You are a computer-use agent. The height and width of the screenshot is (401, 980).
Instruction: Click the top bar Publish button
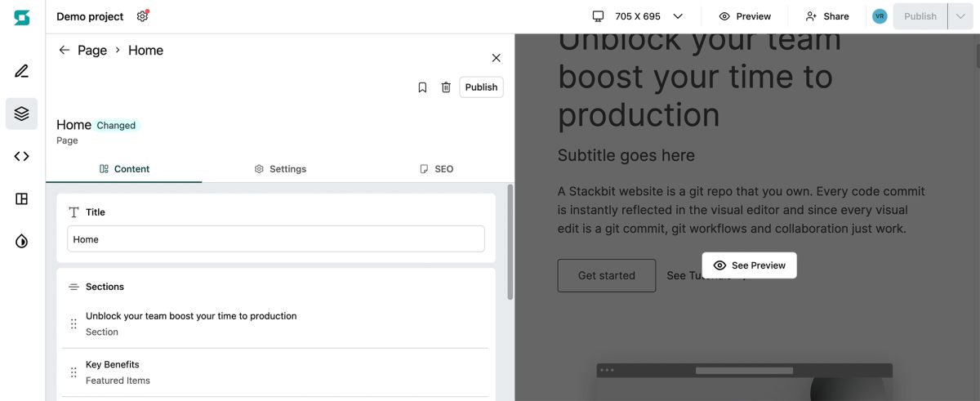coord(920,16)
